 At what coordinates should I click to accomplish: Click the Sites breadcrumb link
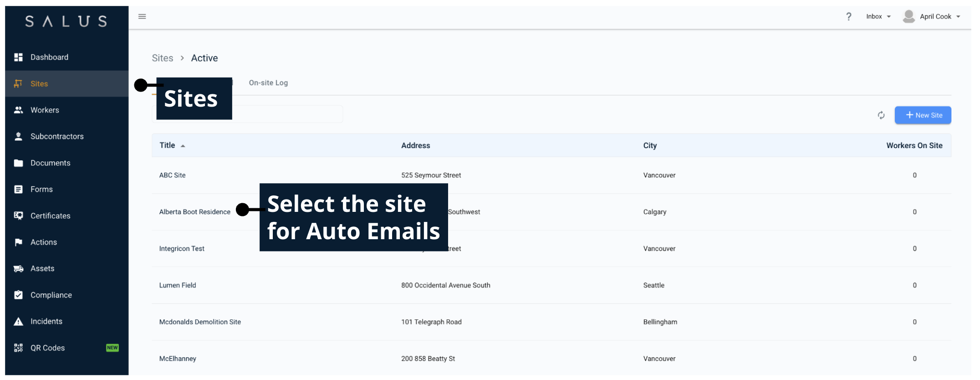163,58
